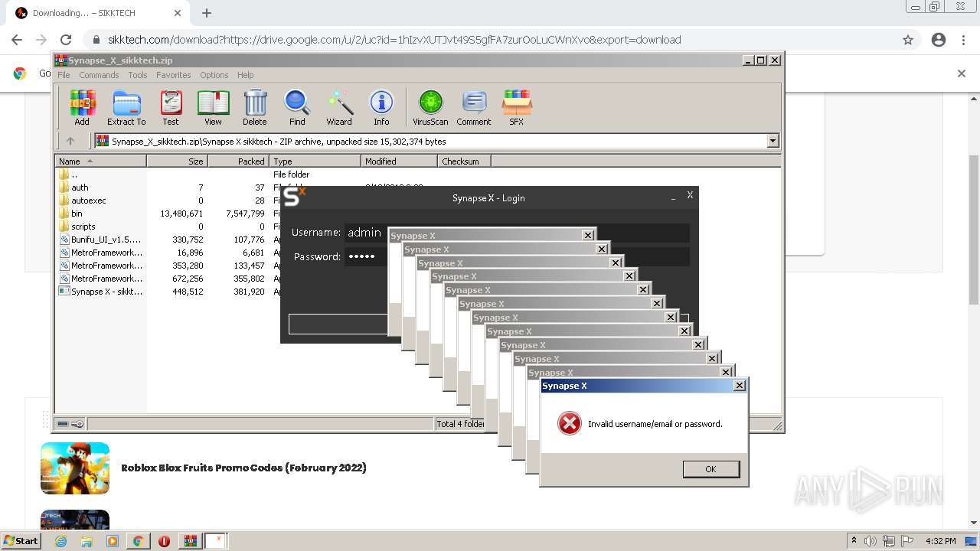The width and height of the screenshot is (980, 551).
Task: Click the red error icon in dialog
Action: [569, 423]
